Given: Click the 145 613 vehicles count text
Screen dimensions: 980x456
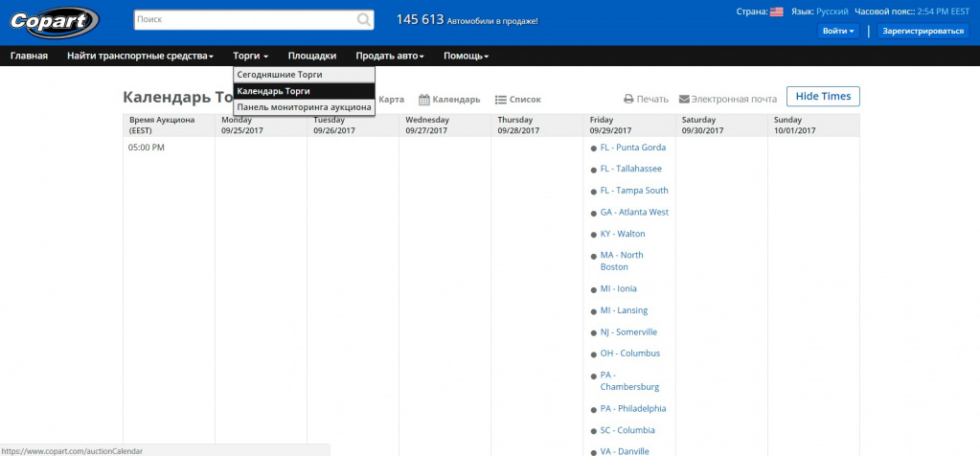Looking at the screenshot, I should 467,20.
